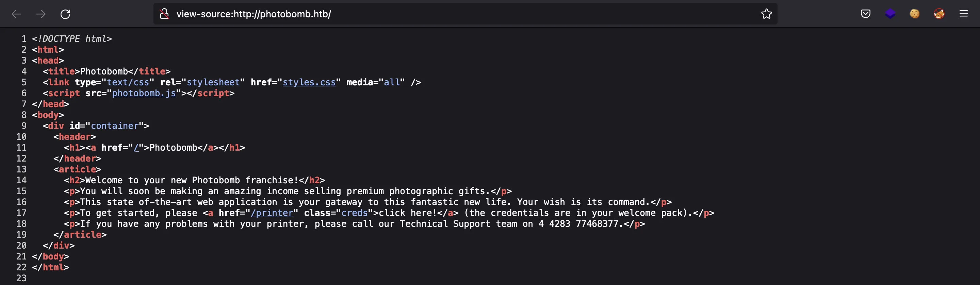
Task: Open the red fox proxy extension icon
Action: (939, 14)
